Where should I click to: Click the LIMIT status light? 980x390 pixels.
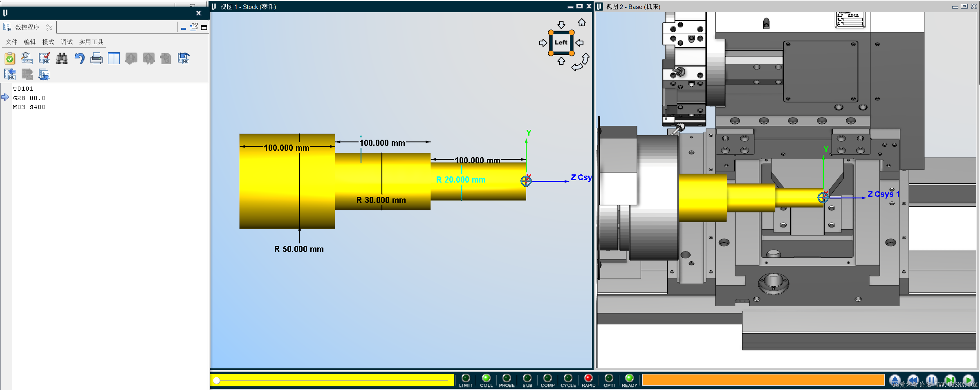pyautogui.click(x=466, y=378)
